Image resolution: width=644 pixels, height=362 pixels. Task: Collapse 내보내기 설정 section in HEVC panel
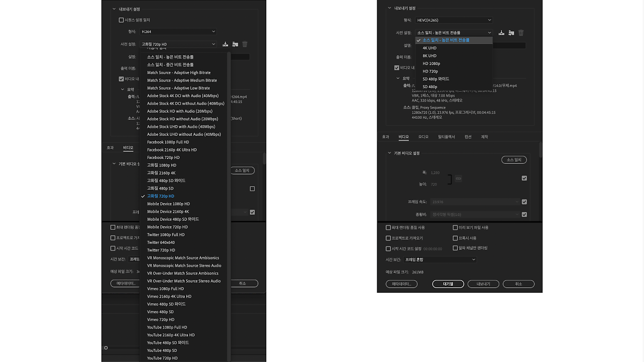(390, 8)
